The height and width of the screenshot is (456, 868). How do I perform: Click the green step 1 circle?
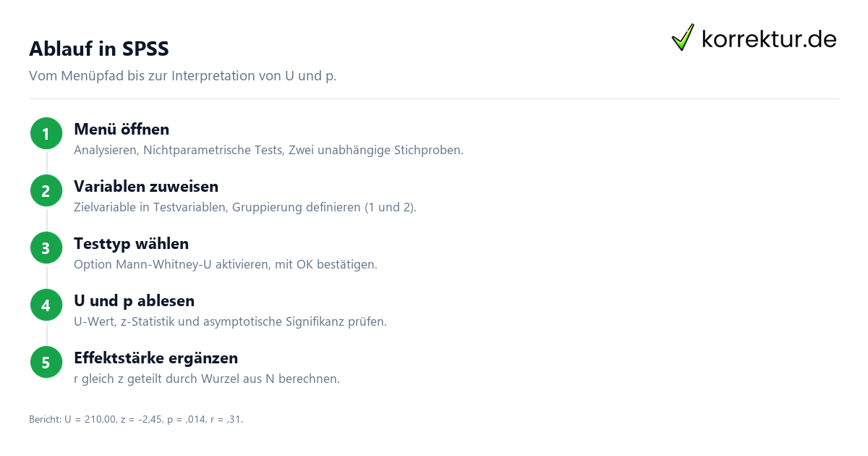pyautogui.click(x=46, y=134)
